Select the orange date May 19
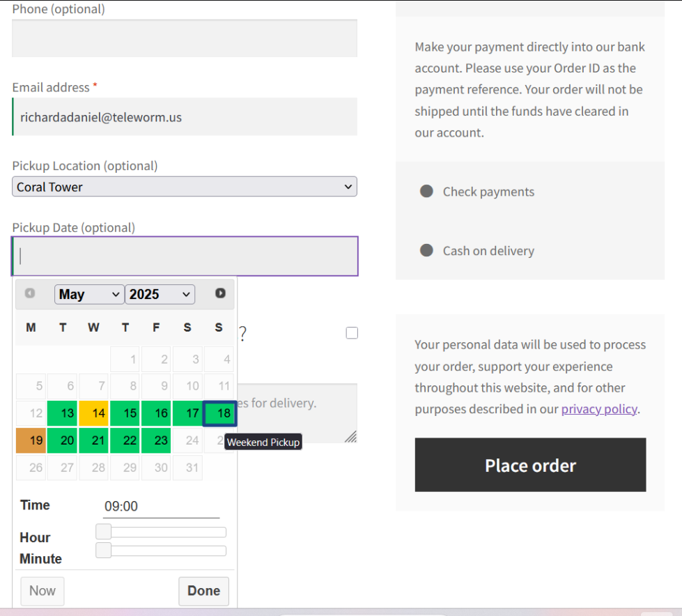Viewport: 682px width, 616px height. (36, 440)
